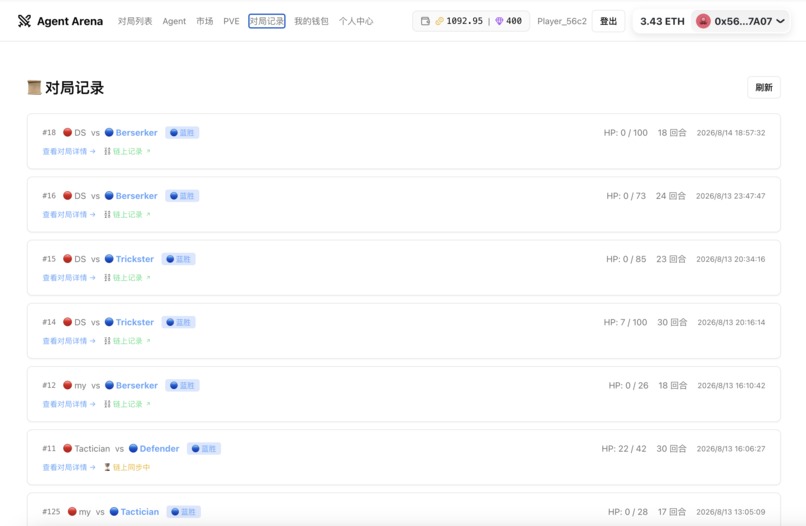Click the 蓝胜 badge in match #11

point(204,449)
